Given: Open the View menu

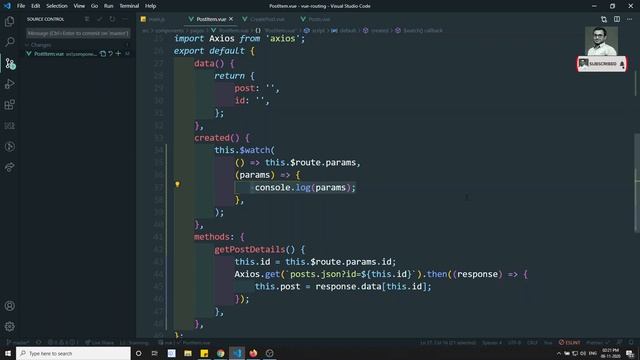Looking at the screenshot, I should [x=79, y=6].
